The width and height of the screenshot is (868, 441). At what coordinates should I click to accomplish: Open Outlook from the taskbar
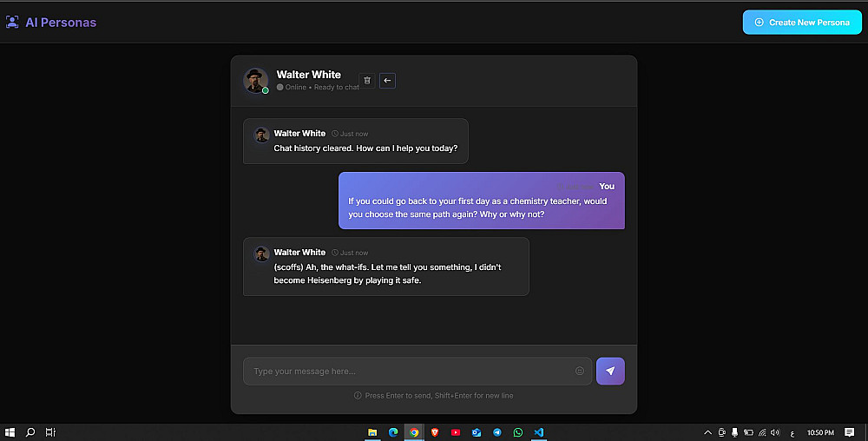coord(476,432)
